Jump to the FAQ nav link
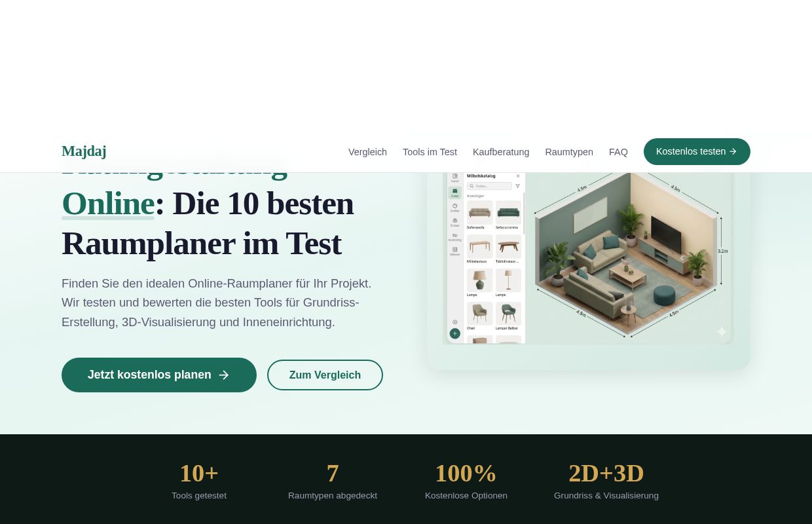The width and height of the screenshot is (812, 524). click(618, 152)
